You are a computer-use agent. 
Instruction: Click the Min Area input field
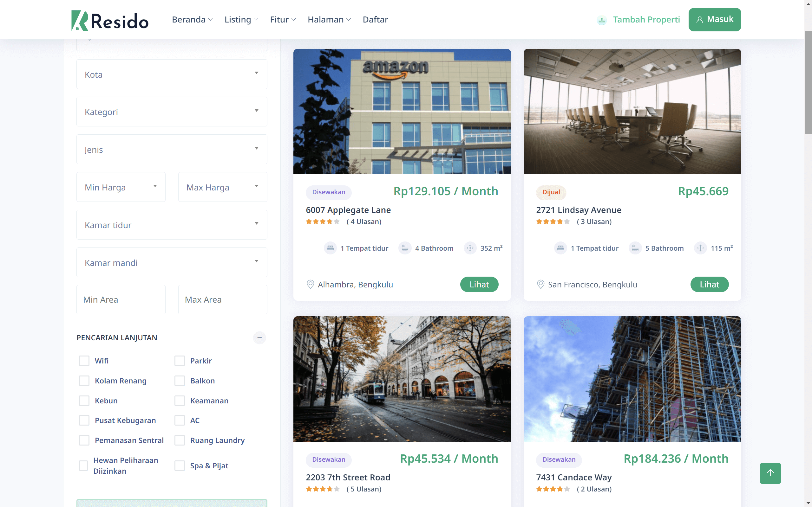point(121,299)
